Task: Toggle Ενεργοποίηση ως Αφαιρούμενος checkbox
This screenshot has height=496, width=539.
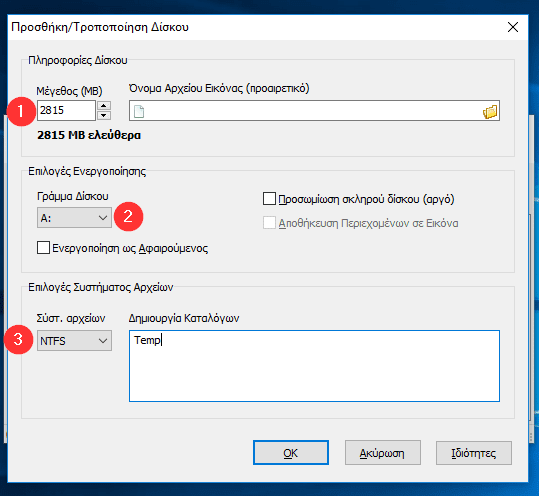Action: (43, 247)
